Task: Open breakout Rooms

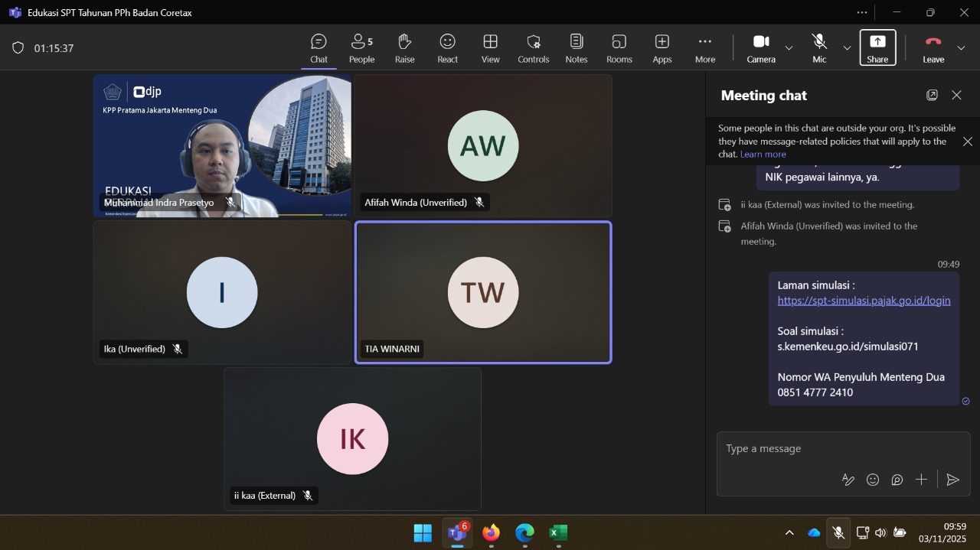Action: pos(619,48)
